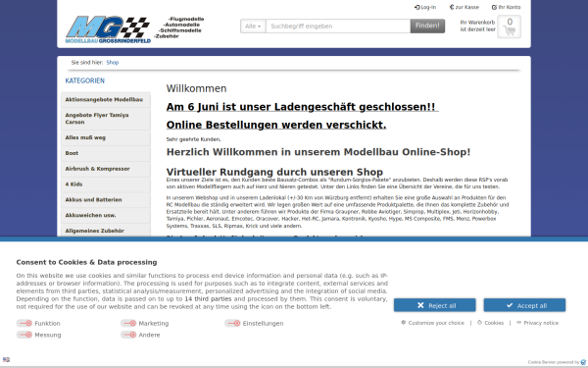588x368 pixels.
Task: Open the shopping cart icon
Action: tap(509, 26)
